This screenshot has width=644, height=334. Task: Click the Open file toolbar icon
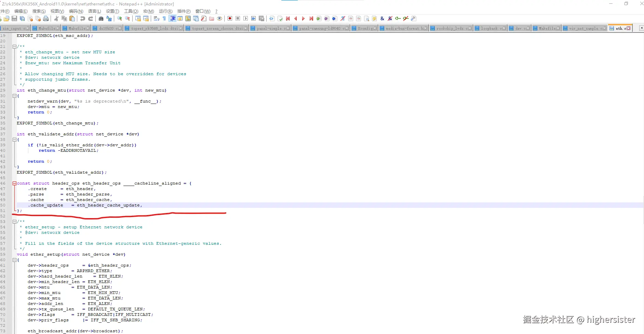tap(6, 18)
